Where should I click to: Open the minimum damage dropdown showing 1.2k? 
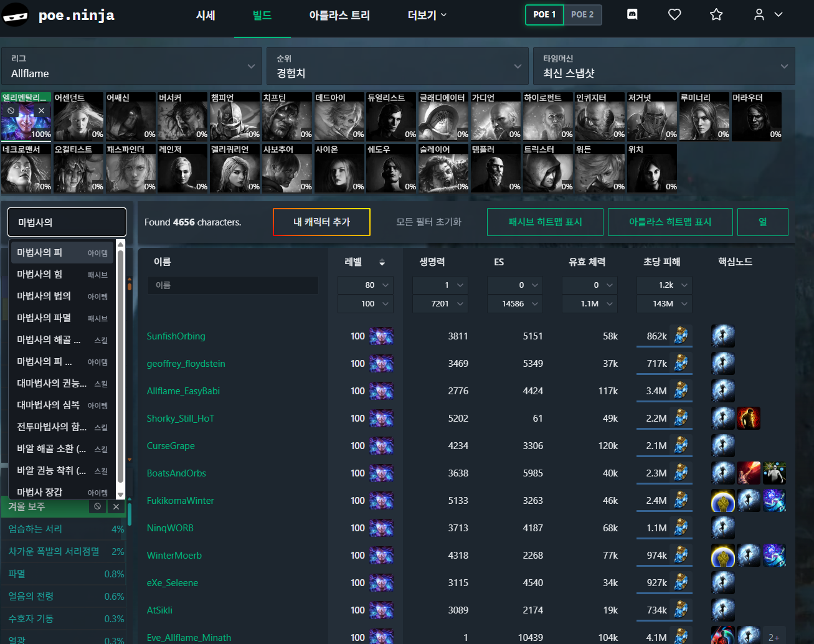coord(664,285)
